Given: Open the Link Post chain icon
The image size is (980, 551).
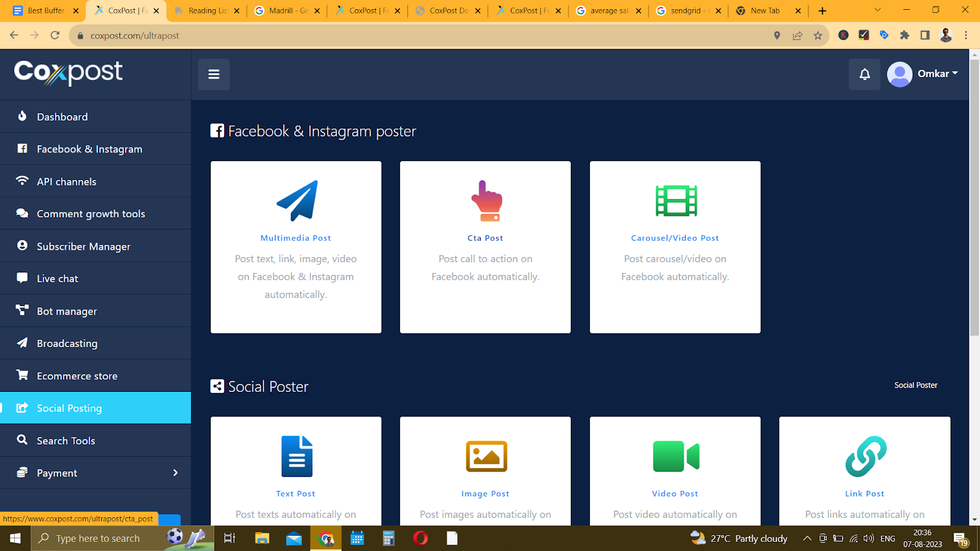Looking at the screenshot, I should pyautogui.click(x=865, y=456).
